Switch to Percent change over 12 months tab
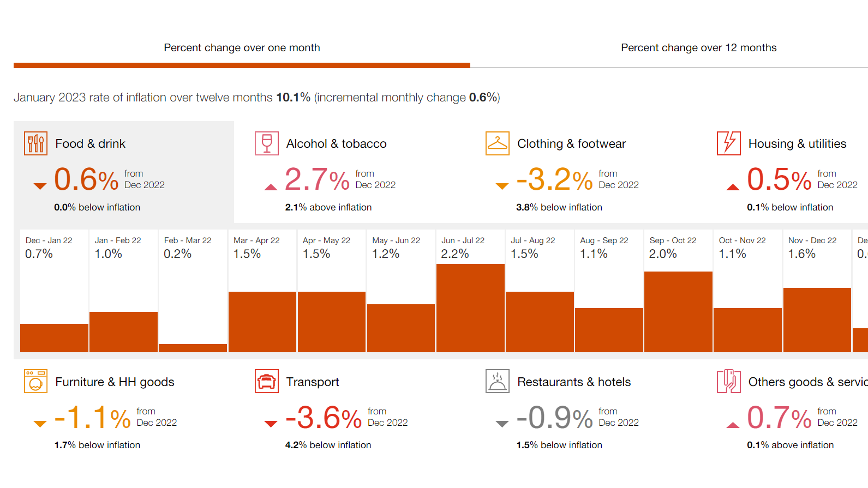This screenshot has height=488, width=868. (x=698, y=47)
